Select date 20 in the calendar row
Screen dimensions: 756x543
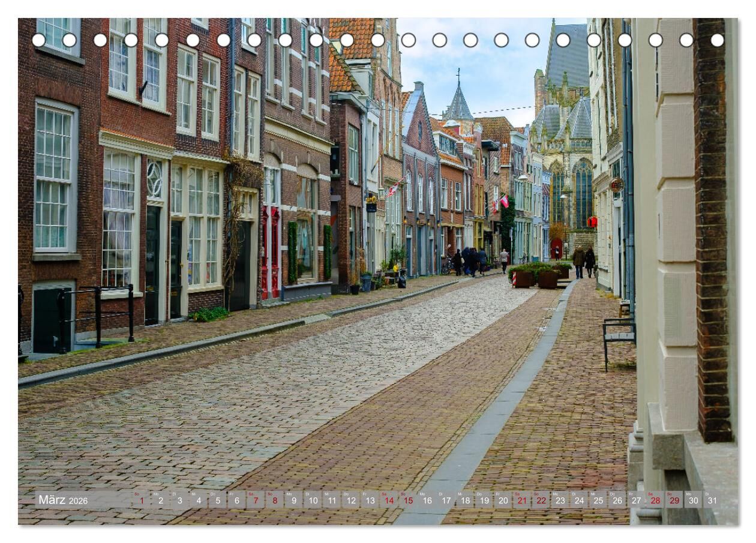click(x=503, y=500)
